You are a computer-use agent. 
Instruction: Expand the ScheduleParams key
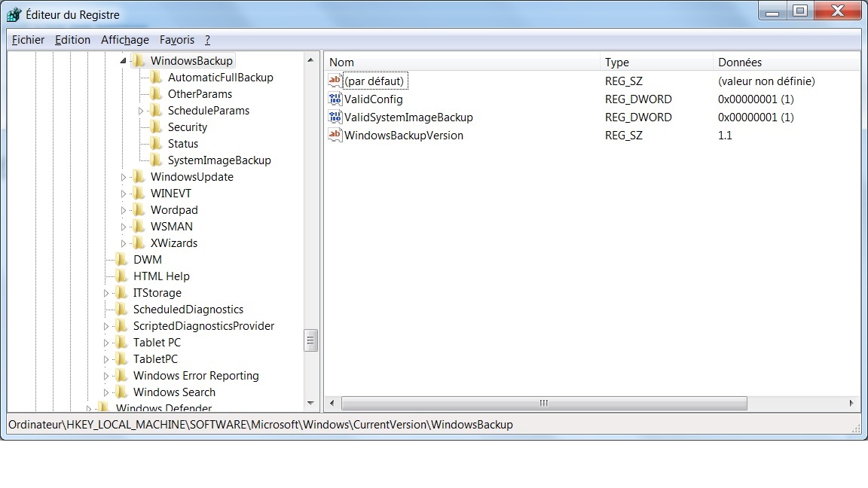click(141, 111)
